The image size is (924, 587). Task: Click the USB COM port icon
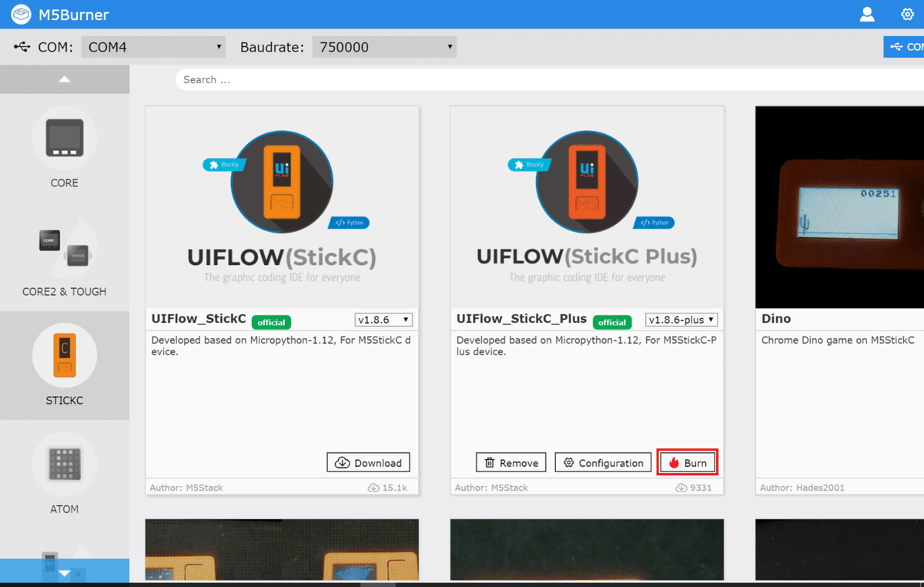point(22,47)
